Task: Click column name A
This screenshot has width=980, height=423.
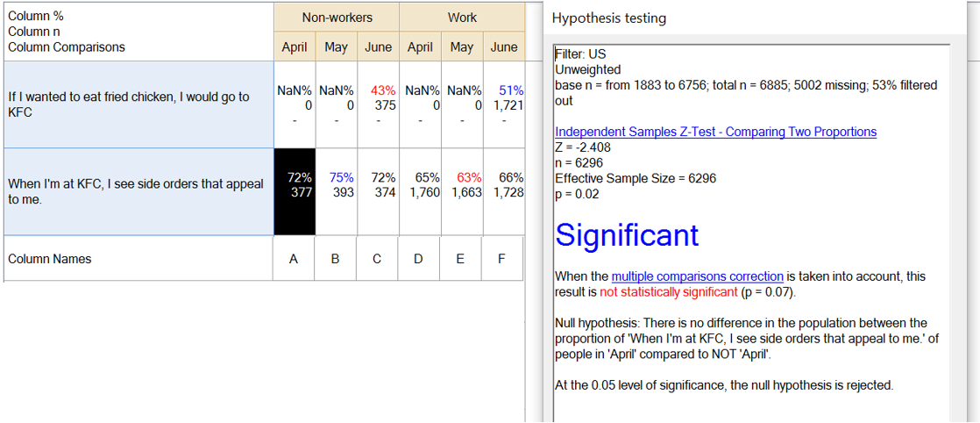Action: [294, 258]
